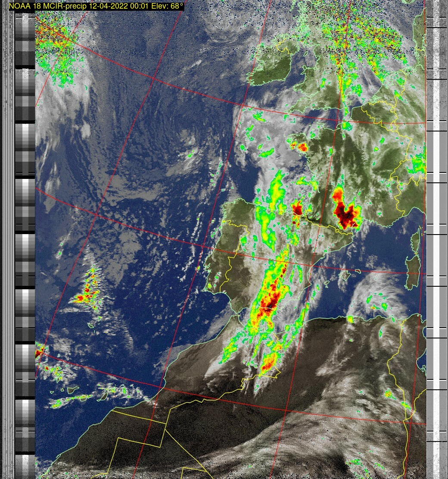Click the right telemetry strip
Viewport: 448px width, 479px height.
437,237
